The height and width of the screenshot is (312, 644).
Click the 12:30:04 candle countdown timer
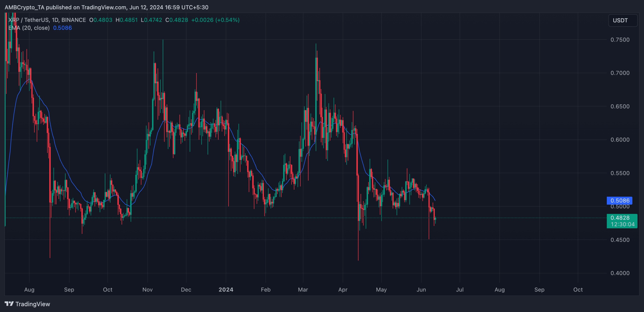tap(622, 224)
